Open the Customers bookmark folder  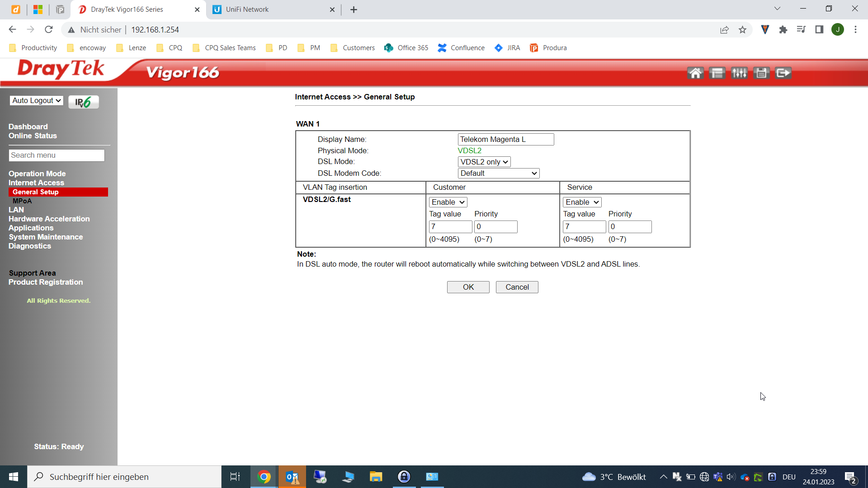[x=353, y=48]
